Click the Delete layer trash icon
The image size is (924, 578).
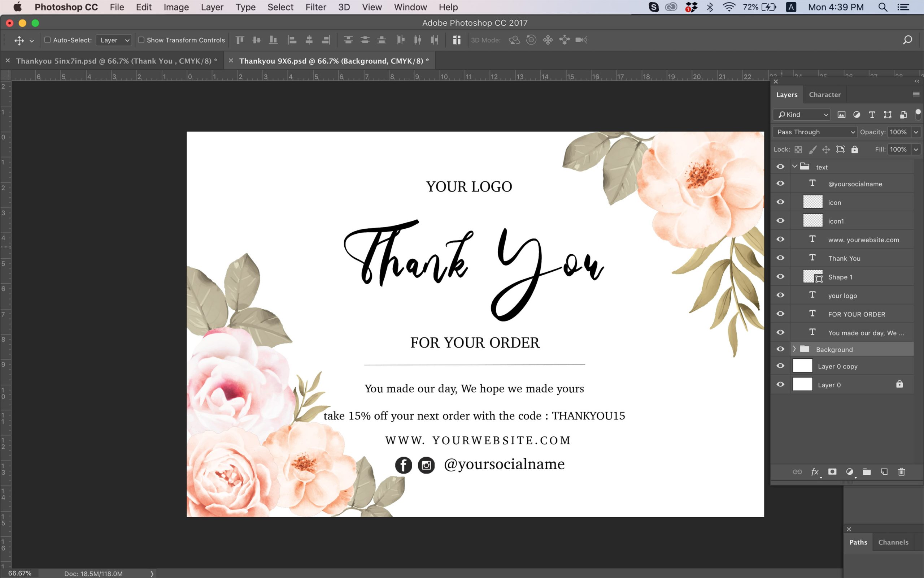click(x=902, y=472)
